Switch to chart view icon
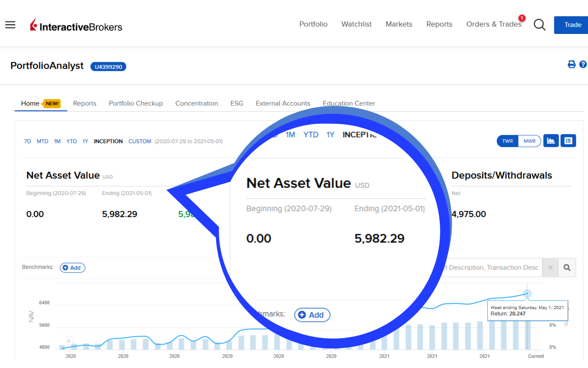Viewport: 588px width, 368px height. click(551, 141)
